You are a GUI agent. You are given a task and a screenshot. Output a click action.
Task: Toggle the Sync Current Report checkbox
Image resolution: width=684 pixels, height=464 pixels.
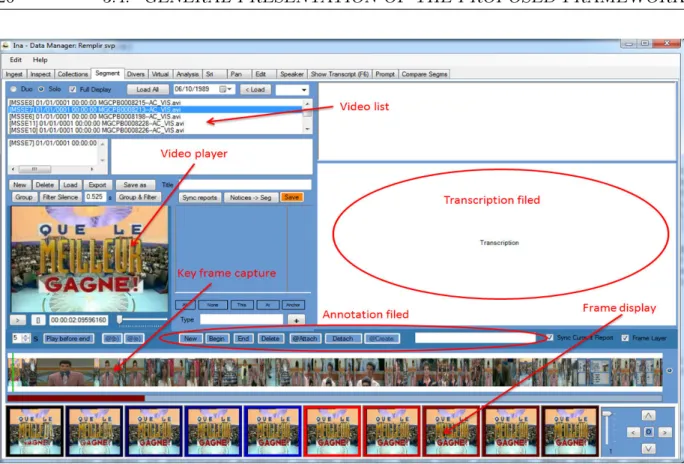[x=550, y=338]
